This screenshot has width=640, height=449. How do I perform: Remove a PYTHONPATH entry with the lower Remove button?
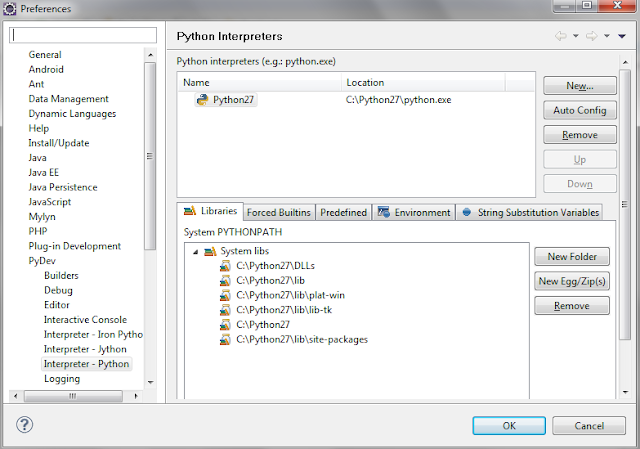[572, 306]
